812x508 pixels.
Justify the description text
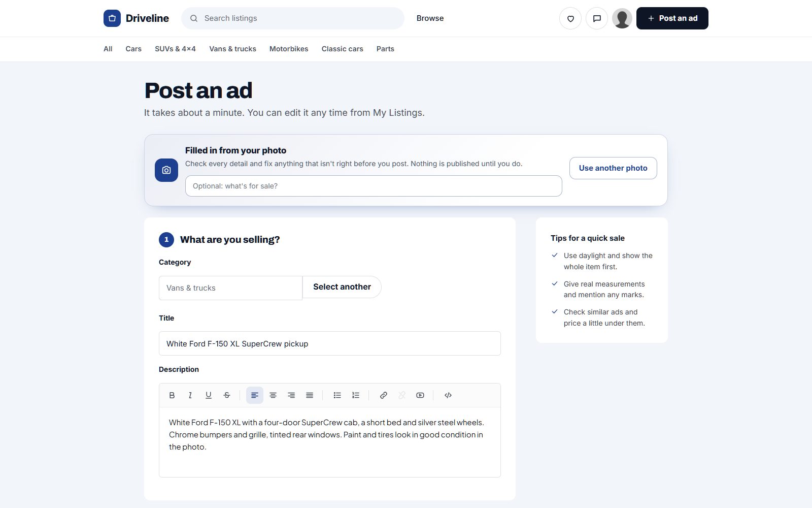coord(310,395)
